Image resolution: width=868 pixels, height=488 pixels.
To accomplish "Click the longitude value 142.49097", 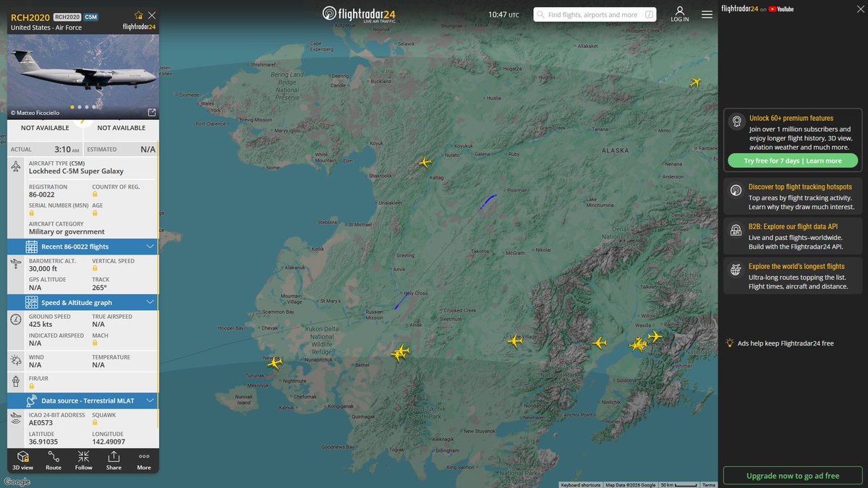I will 109,441.
